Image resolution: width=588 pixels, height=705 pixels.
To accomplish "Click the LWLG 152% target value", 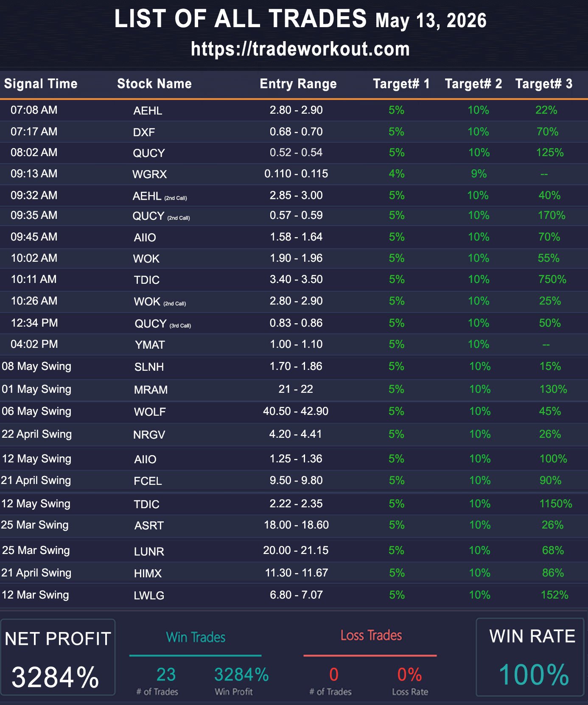I will coord(554,595).
